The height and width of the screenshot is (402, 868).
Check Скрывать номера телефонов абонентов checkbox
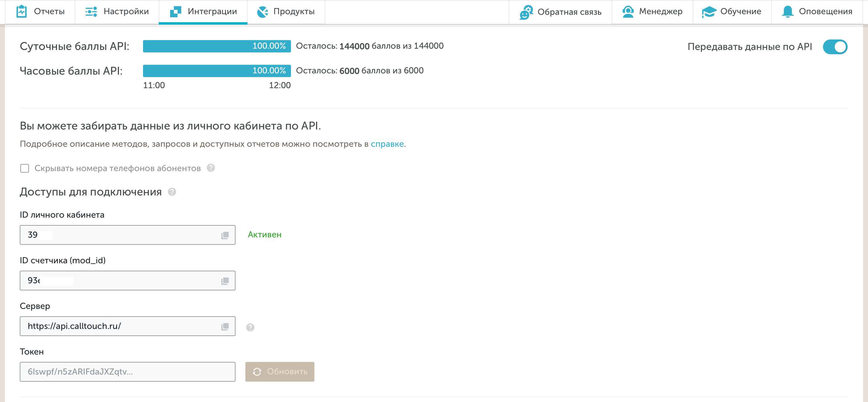coord(25,168)
